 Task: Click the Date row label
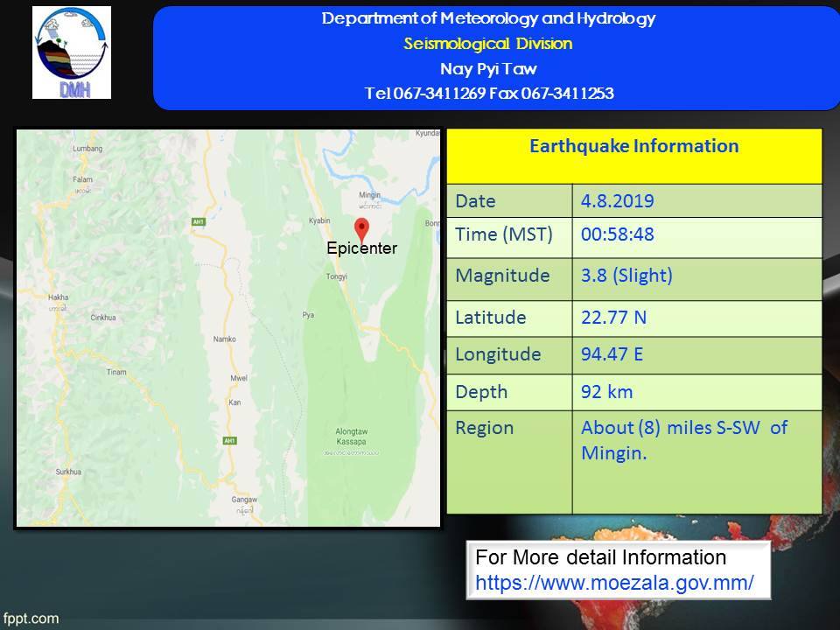tap(475, 201)
